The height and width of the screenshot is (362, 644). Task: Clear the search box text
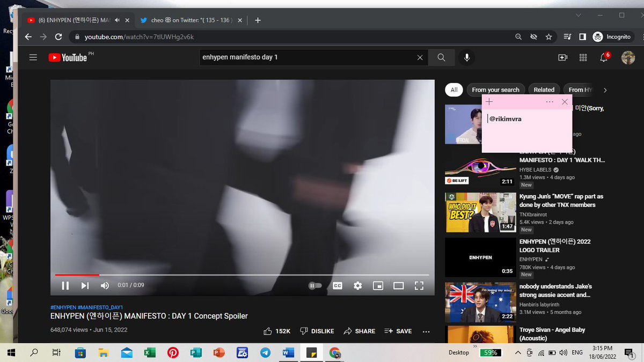420,57
